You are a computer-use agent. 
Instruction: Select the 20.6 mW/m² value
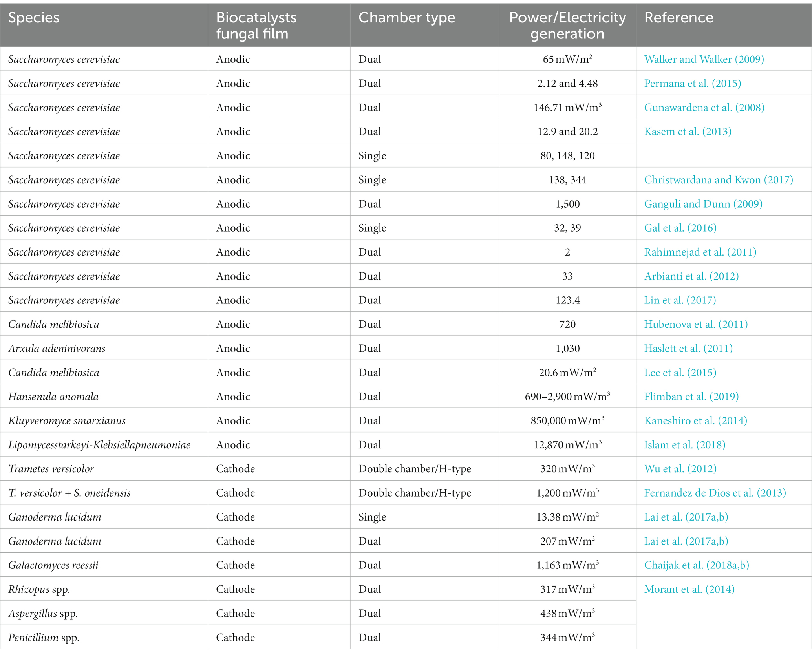[567, 373]
